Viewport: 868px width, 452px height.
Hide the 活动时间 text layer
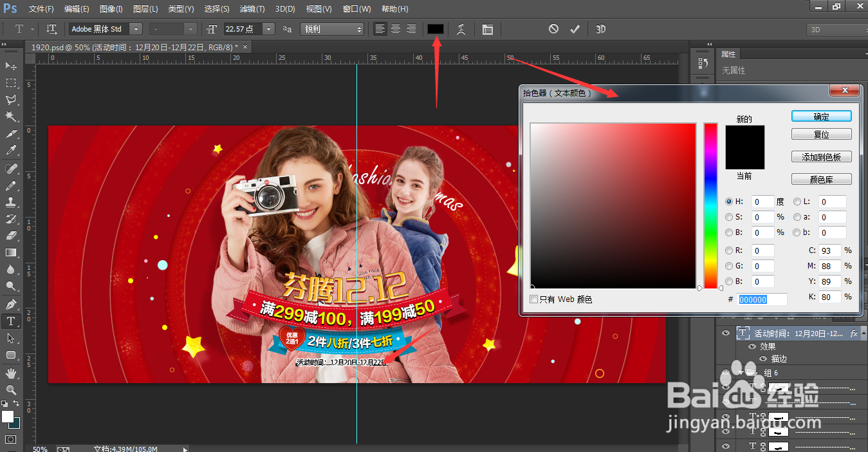pos(726,333)
